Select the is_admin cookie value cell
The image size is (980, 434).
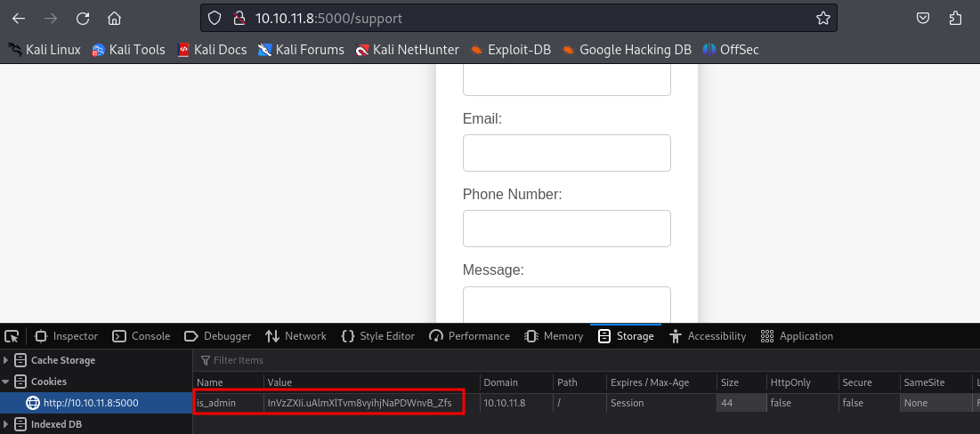360,403
